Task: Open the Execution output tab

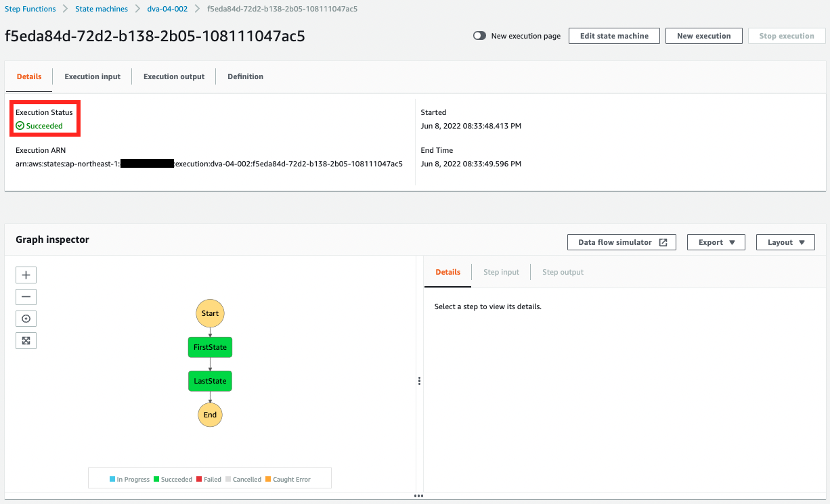Action: pyautogui.click(x=173, y=76)
